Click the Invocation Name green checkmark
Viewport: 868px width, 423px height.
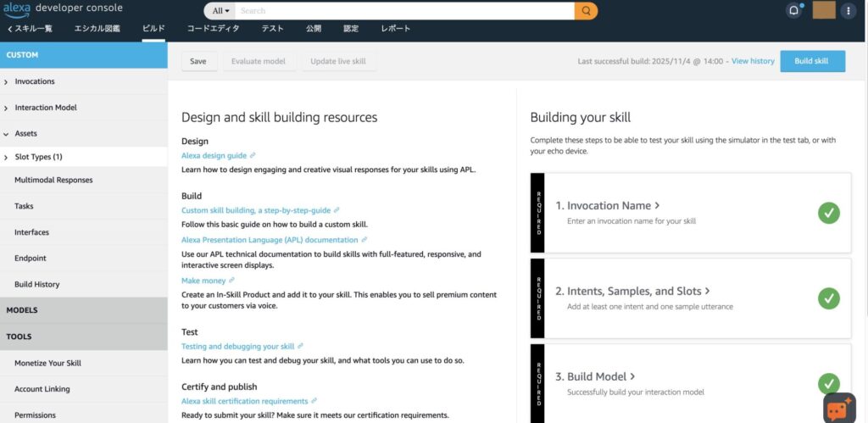tap(828, 213)
